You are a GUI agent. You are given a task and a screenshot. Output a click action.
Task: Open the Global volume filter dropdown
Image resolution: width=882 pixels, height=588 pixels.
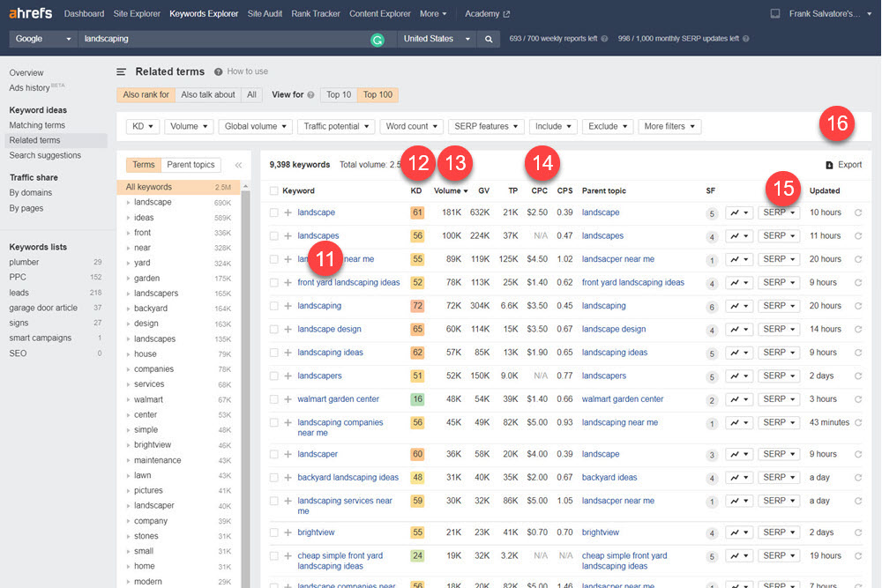coord(256,126)
